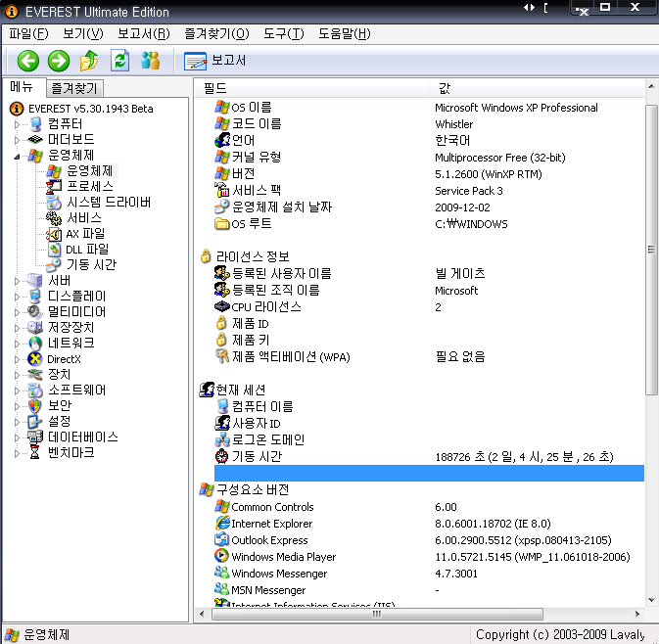Open the 보기(V) menu
Screen dimensions: 659x644
pos(83,33)
